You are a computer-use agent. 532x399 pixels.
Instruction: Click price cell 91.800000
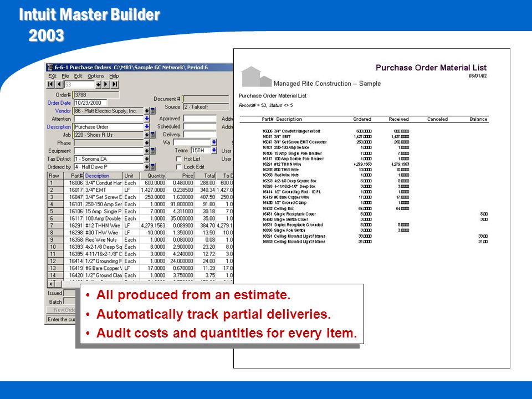(x=180, y=204)
